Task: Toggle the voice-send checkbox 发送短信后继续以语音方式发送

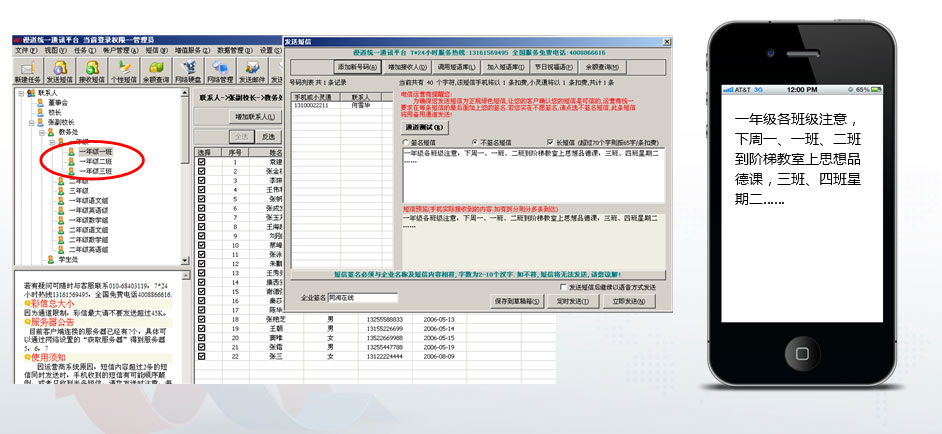Action: 563,286
